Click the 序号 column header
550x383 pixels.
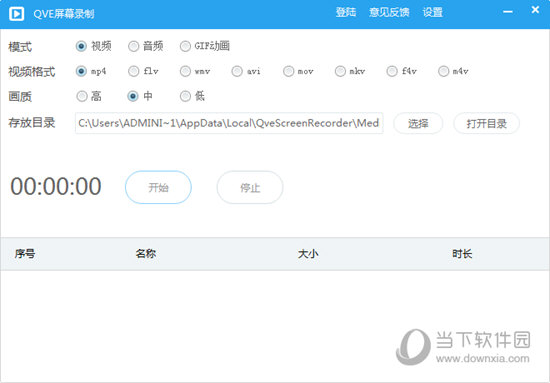tap(25, 254)
